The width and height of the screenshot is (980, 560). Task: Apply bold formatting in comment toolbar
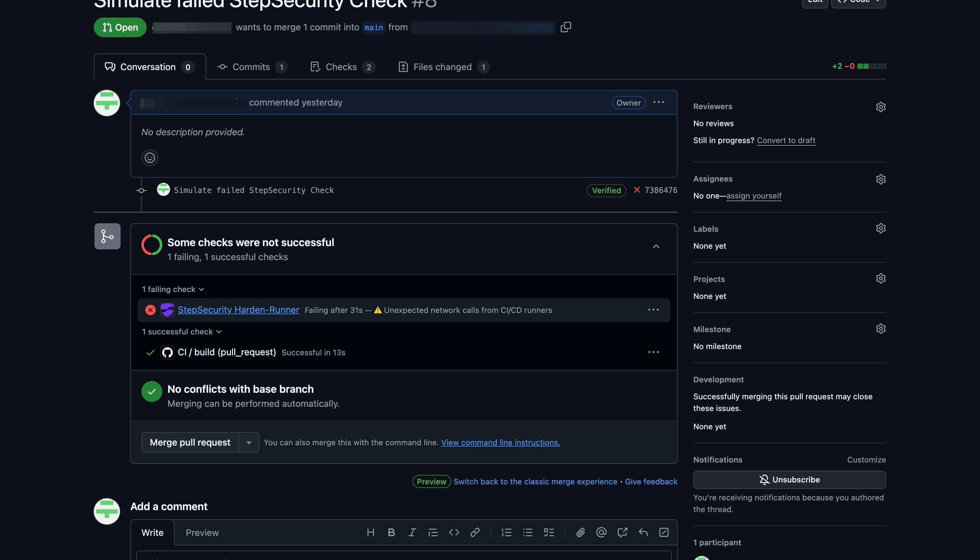click(391, 532)
